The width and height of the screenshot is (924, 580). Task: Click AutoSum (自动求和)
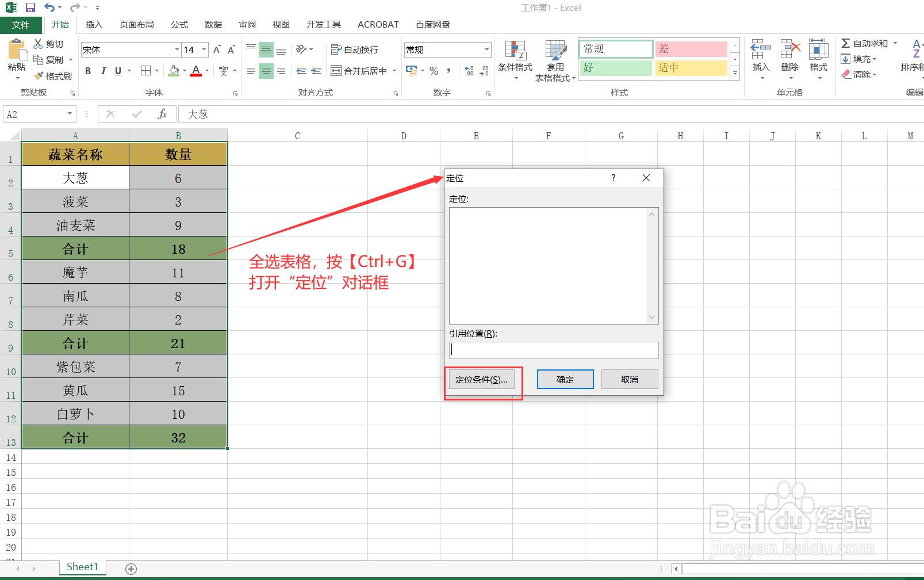(x=865, y=44)
